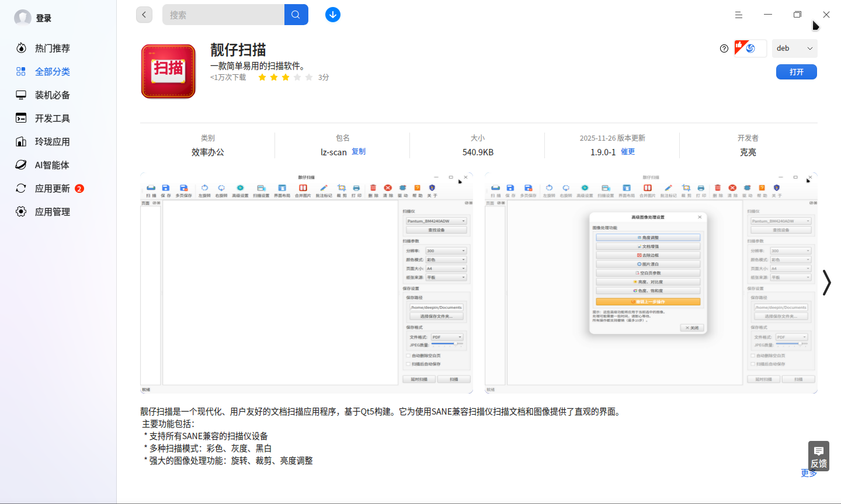Open the second screenshot with 高级图像处理设置 dialog

tap(651, 283)
